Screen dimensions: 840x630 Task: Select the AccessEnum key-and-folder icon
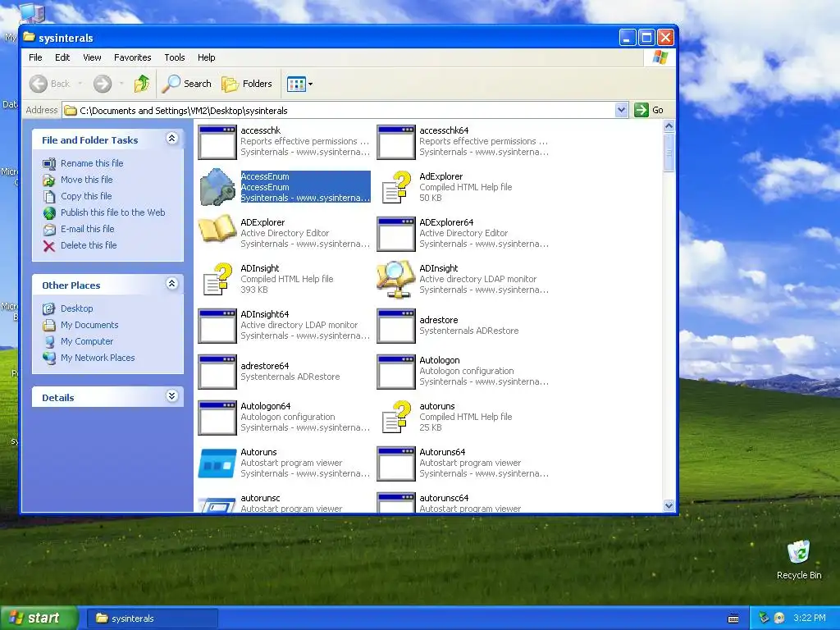click(x=217, y=187)
